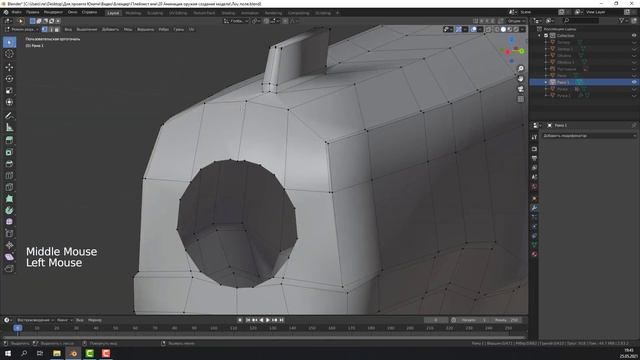Toggle viewport overlays button
The height and width of the screenshot is (360, 640).
[473, 29]
